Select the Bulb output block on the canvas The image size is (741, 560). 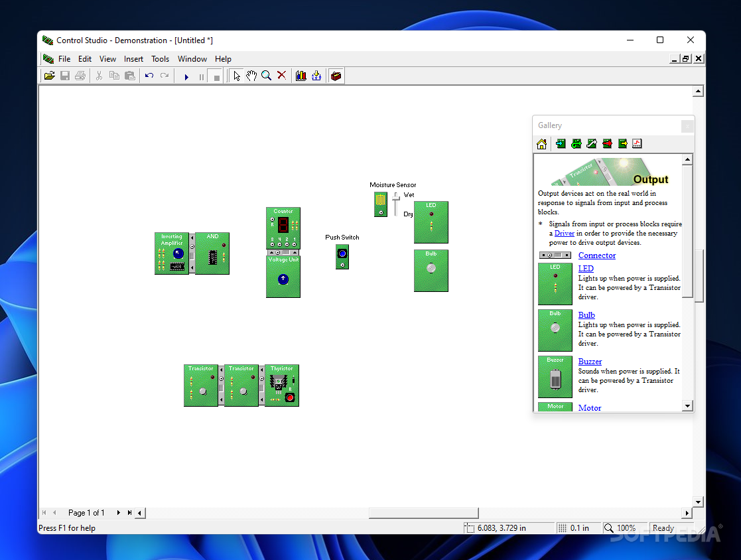pos(431,270)
